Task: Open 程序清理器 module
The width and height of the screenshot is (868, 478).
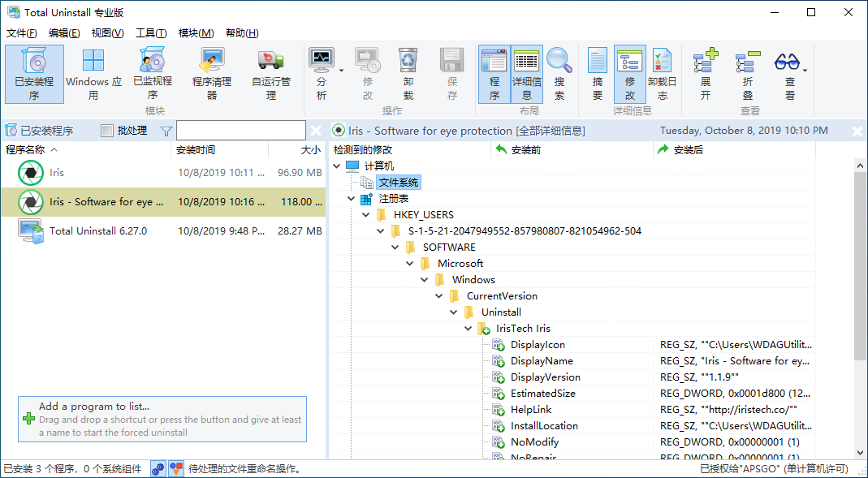Action: click(x=212, y=74)
